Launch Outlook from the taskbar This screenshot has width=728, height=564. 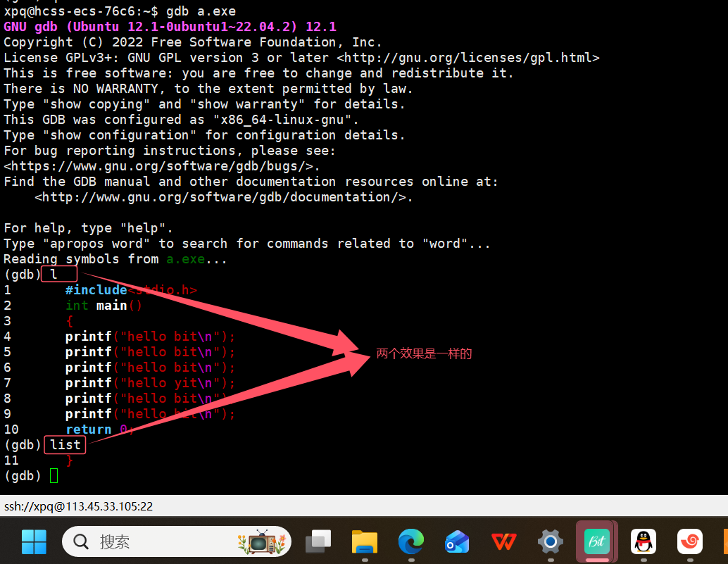coord(457,541)
